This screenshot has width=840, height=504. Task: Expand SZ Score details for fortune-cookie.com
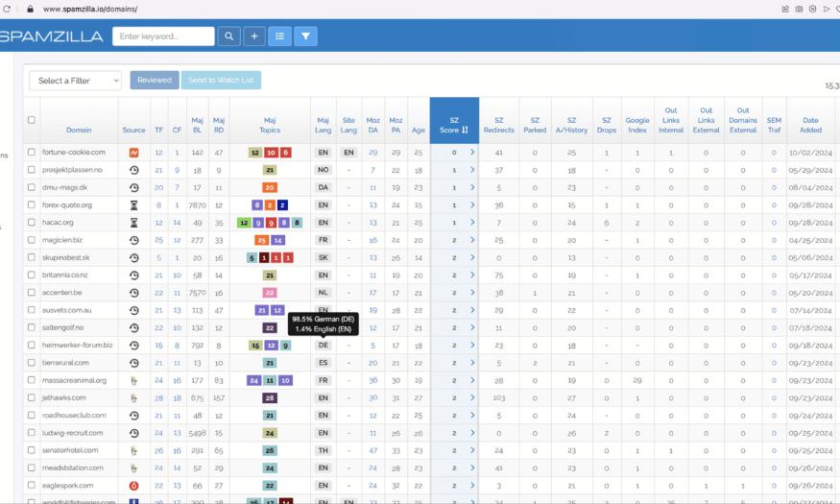pyautogui.click(x=472, y=152)
